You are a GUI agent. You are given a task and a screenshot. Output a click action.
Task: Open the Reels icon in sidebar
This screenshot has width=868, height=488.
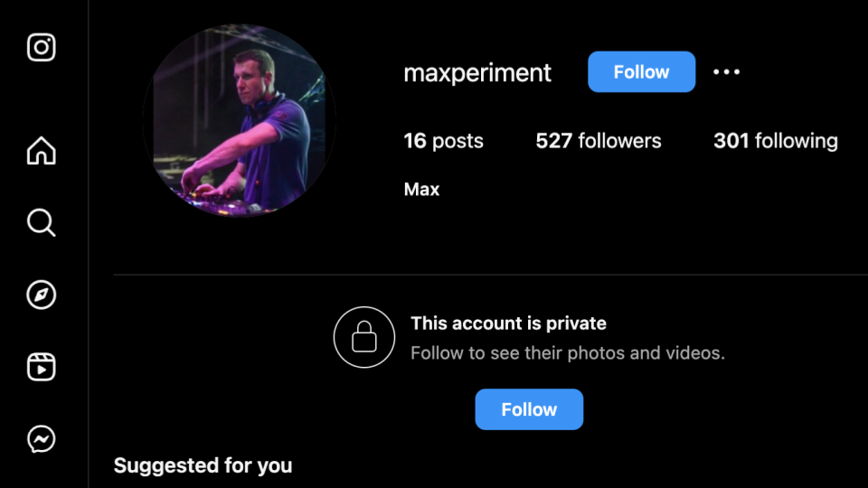[42, 367]
